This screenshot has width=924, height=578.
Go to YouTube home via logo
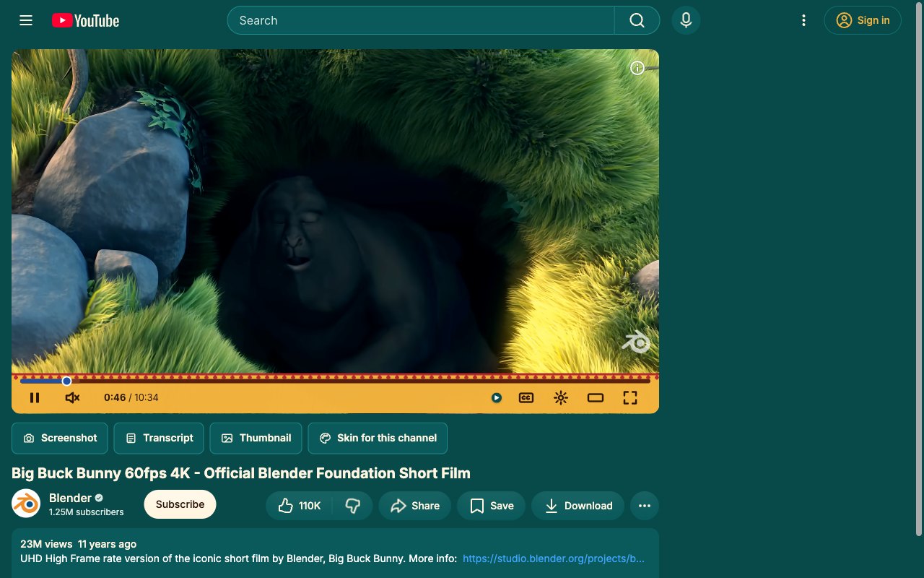click(85, 20)
